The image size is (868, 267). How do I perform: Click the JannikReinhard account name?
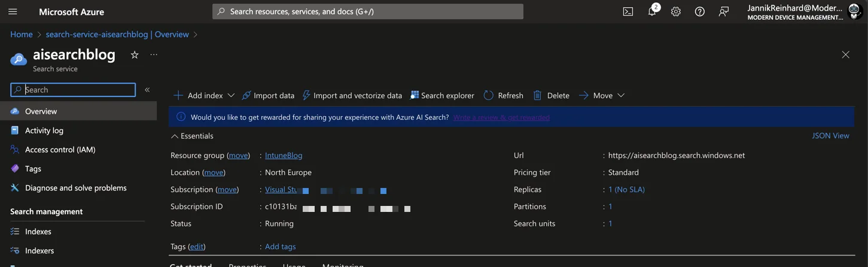[x=794, y=8]
